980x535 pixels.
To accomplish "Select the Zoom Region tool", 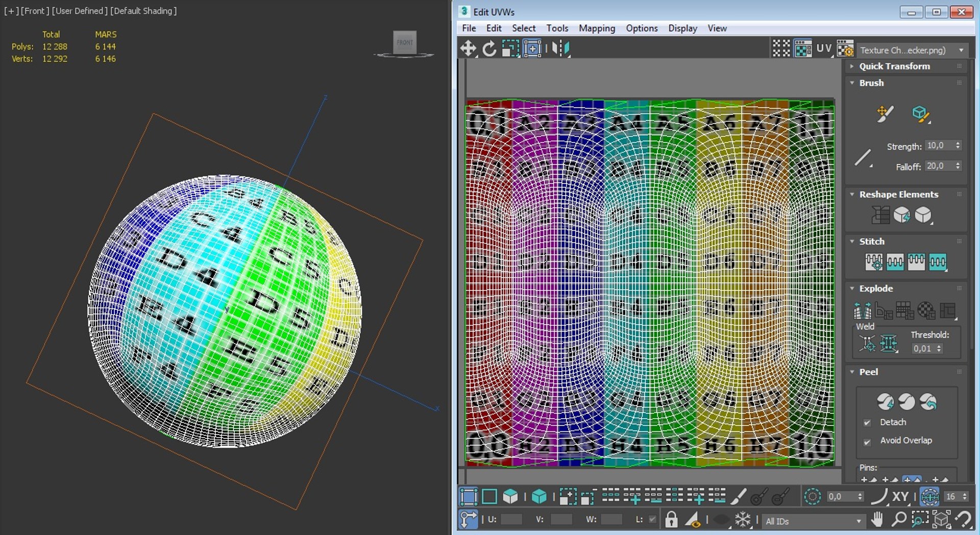I will (920, 520).
